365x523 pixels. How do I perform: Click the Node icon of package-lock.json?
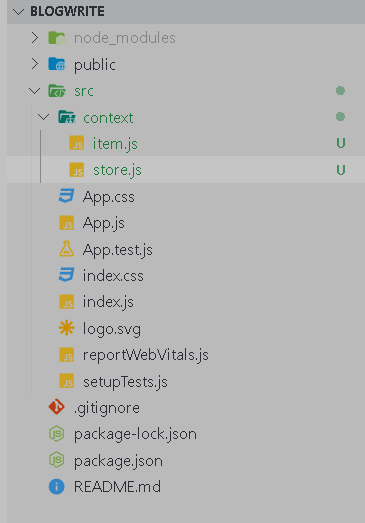point(57,434)
